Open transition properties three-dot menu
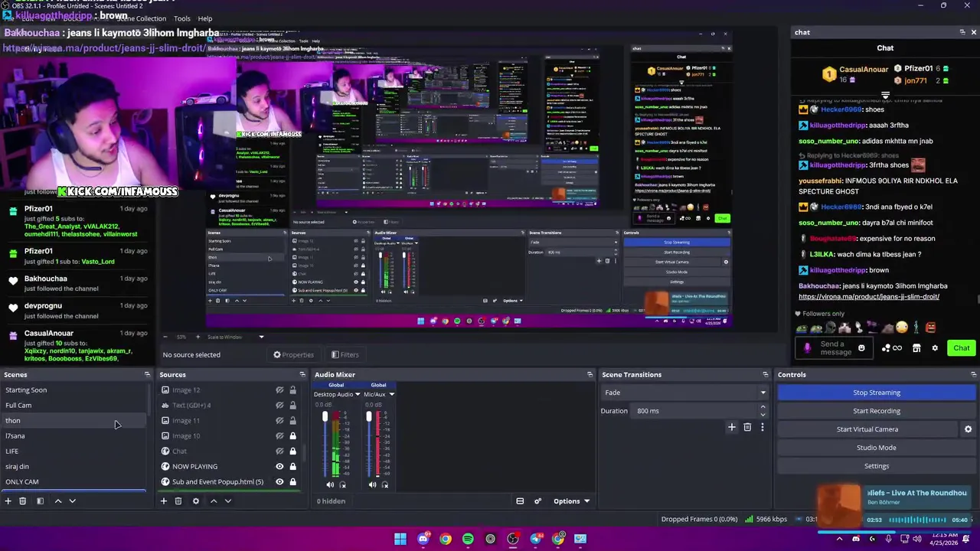Viewport: 980px width, 551px height. click(762, 427)
